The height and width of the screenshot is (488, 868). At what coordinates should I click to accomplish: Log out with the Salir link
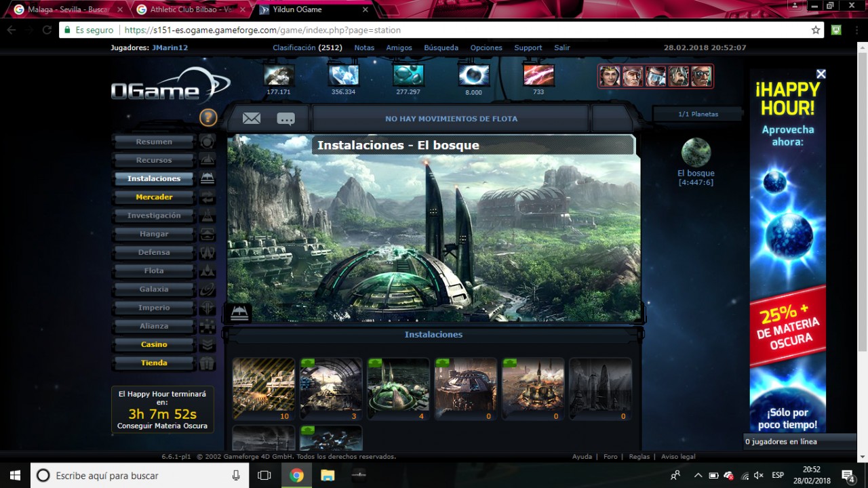[562, 48]
